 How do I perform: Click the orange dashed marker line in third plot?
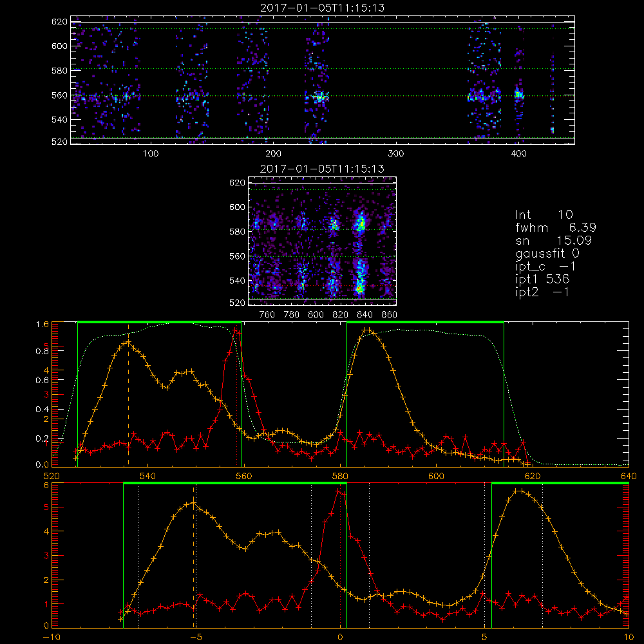(129, 394)
